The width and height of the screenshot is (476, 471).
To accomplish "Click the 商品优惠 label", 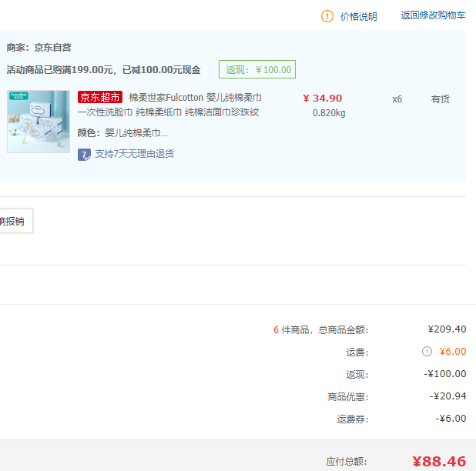I will (348, 396).
